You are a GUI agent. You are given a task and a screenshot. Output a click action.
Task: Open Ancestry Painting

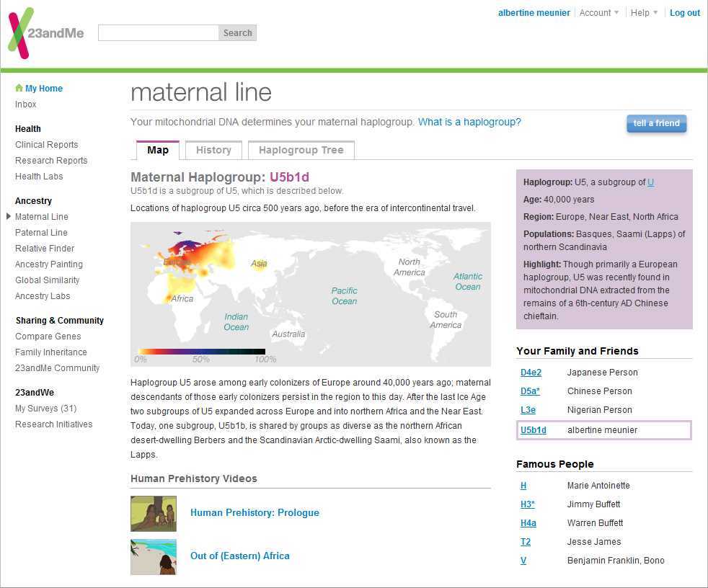click(49, 264)
